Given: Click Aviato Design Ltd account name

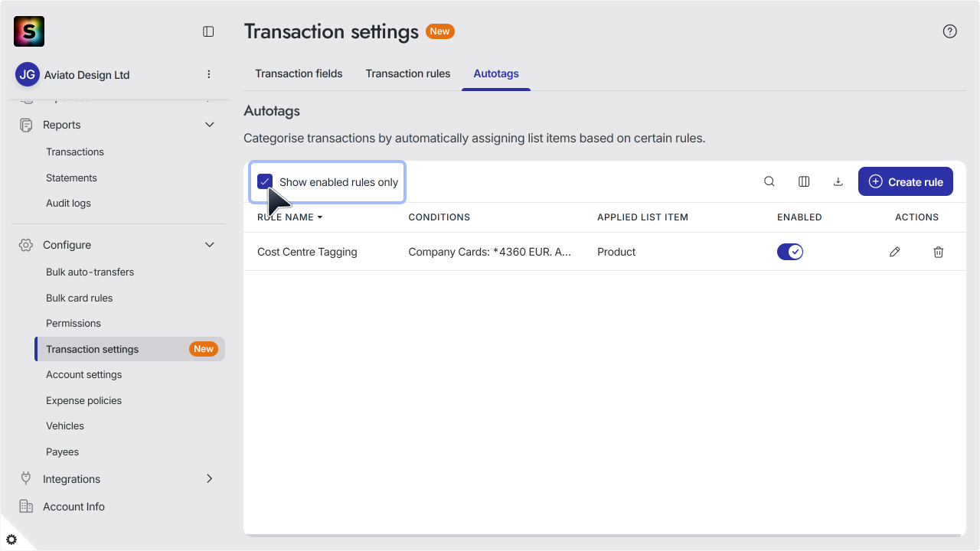Looking at the screenshot, I should 86,75.
